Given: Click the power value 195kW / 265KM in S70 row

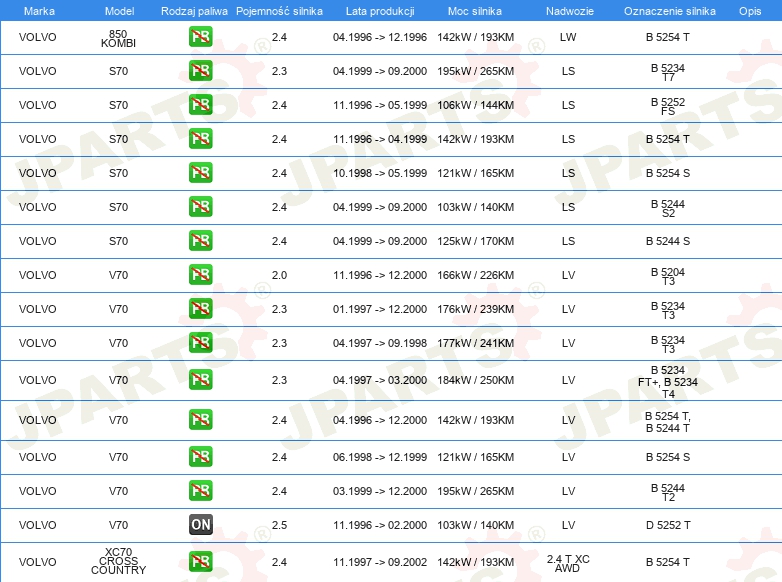Looking at the screenshot, I should (475, 71).
